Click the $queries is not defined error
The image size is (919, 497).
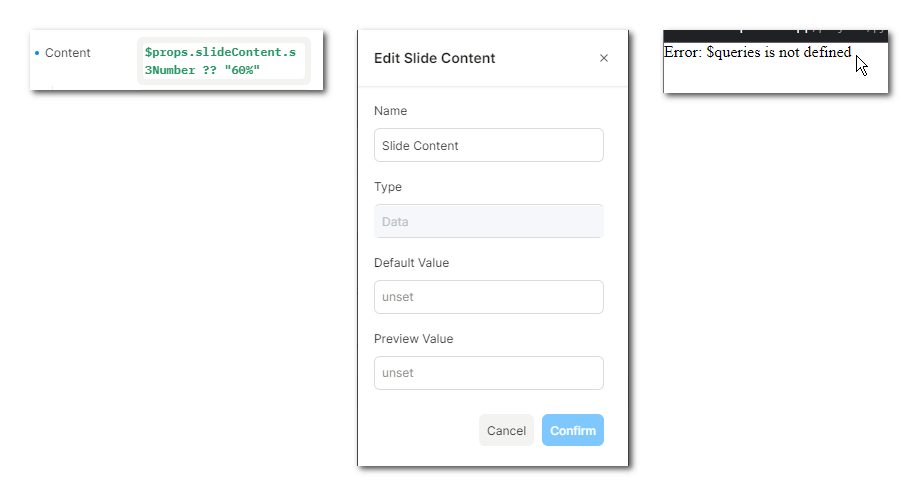tap(757, 52)
